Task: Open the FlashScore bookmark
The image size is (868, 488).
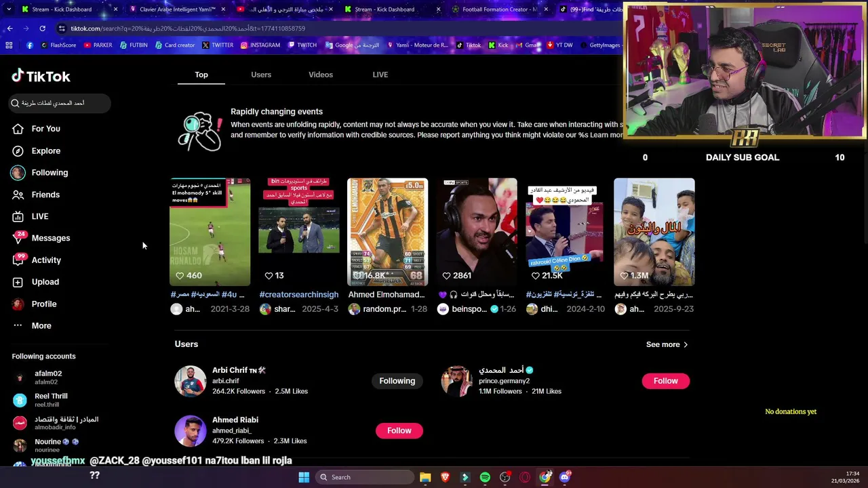Action: (58, 45)
